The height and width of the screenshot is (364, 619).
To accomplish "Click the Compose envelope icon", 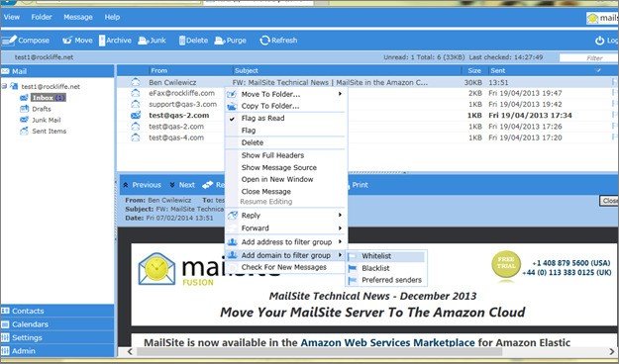I will [10, 41].
